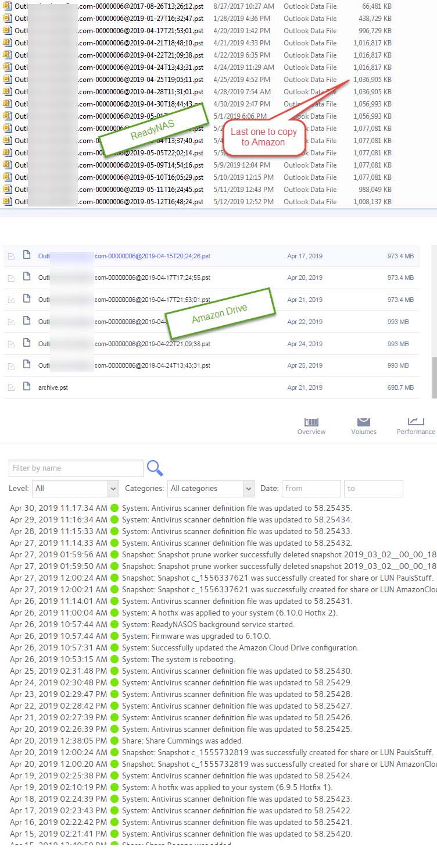Open the Date from field
The image size is (437, 868).
tap(311, 488)
